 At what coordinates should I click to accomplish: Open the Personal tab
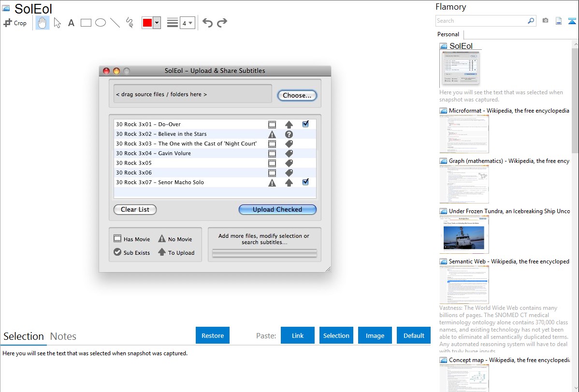(449, 34)
